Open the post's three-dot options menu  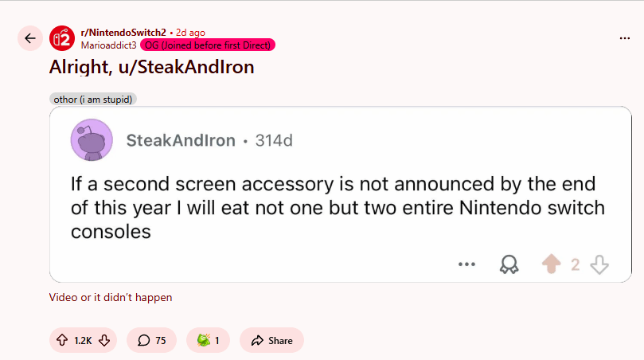625,38
